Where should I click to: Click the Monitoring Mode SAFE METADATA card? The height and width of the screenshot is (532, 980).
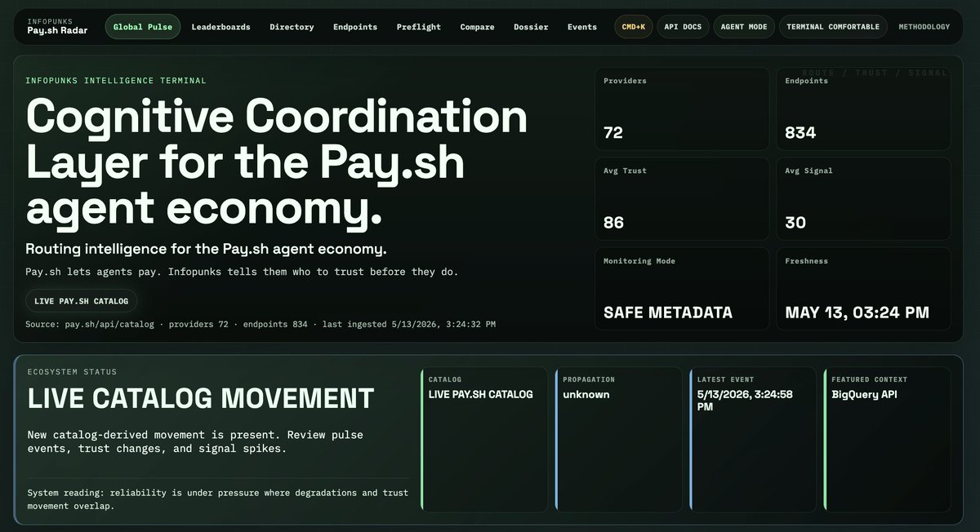pos(682,289)
